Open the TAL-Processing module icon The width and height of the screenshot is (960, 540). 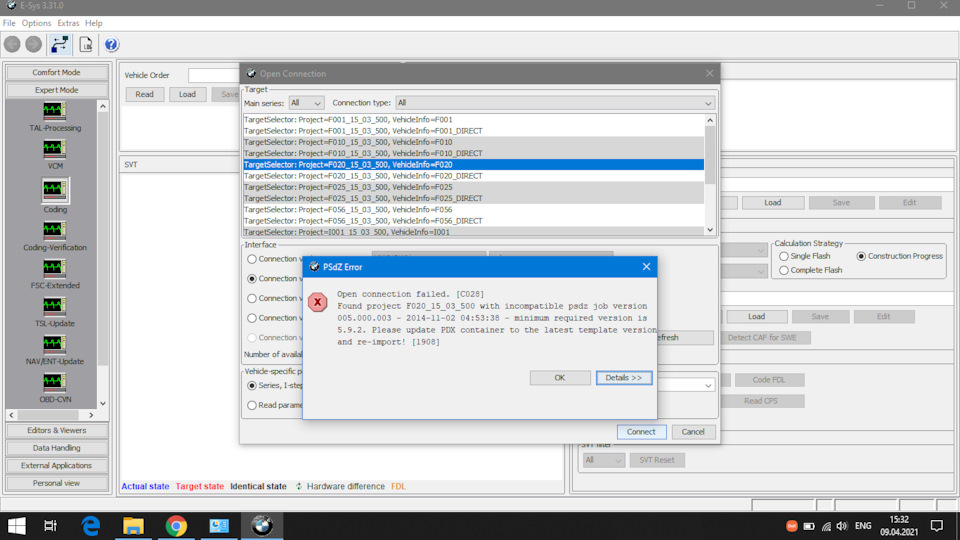54,111
